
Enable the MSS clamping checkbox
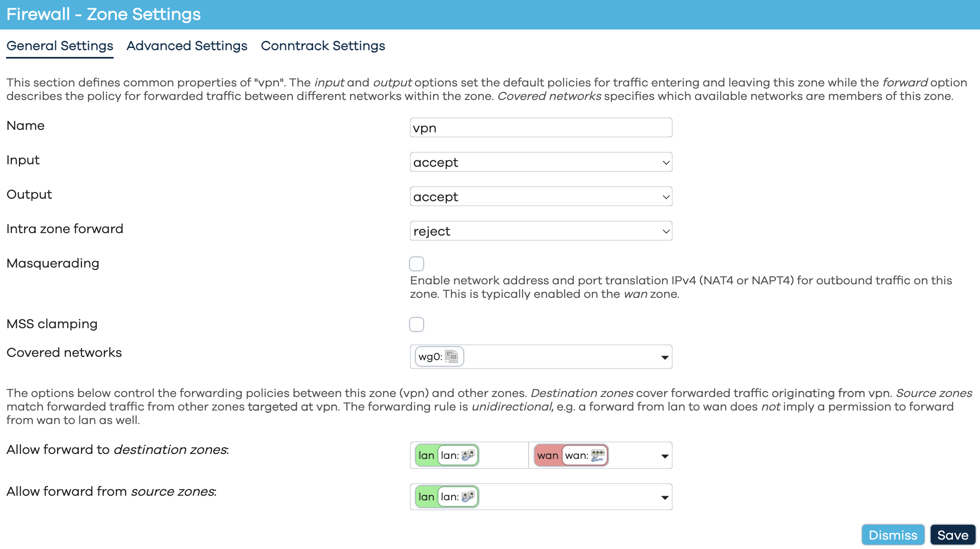click(416, 324)
